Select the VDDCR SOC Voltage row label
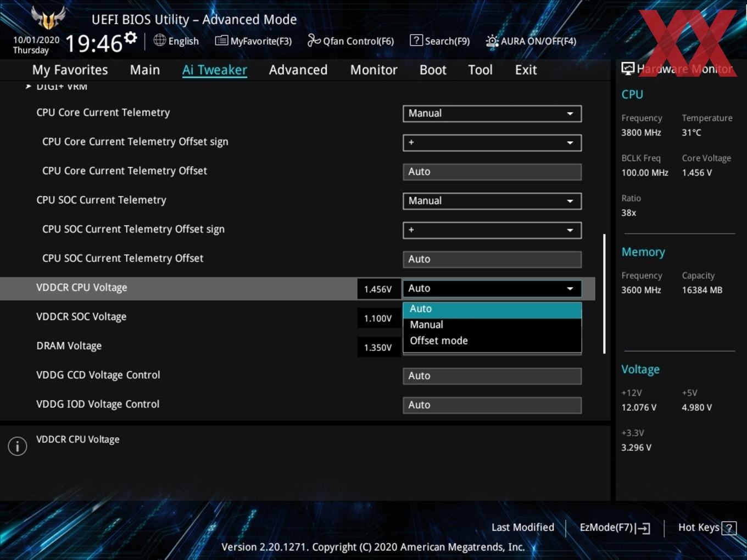This screenshot has height=560, width=747. click(x=81, y=317)
